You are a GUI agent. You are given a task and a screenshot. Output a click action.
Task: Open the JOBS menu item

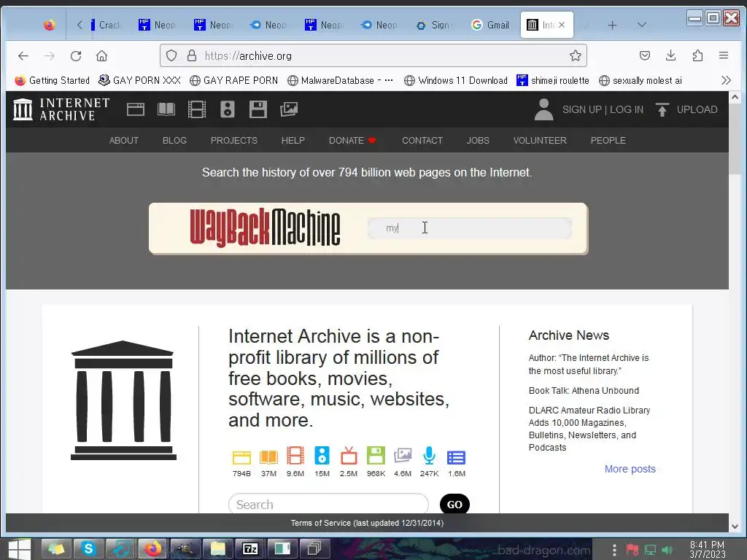(x=478, y=141)
